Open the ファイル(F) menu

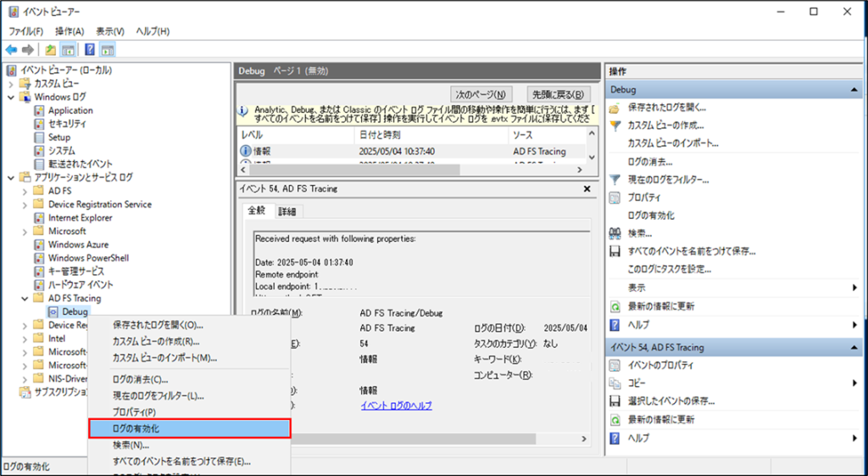[x=25, y=31]
